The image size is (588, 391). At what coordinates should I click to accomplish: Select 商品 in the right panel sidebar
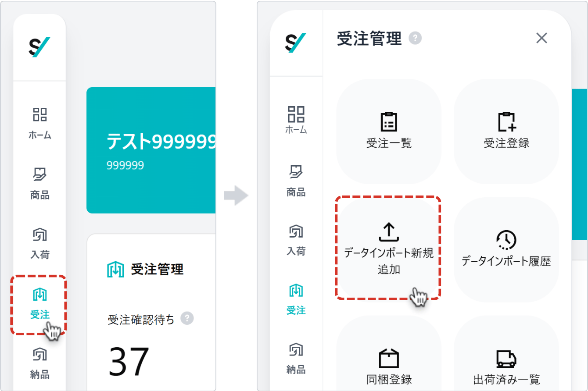(x=296, y=181)
